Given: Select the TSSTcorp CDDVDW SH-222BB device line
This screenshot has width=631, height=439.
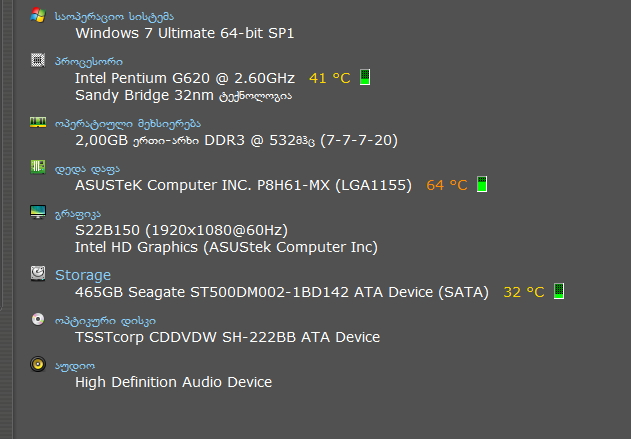Looking at the screenshot, I should 227,337.
